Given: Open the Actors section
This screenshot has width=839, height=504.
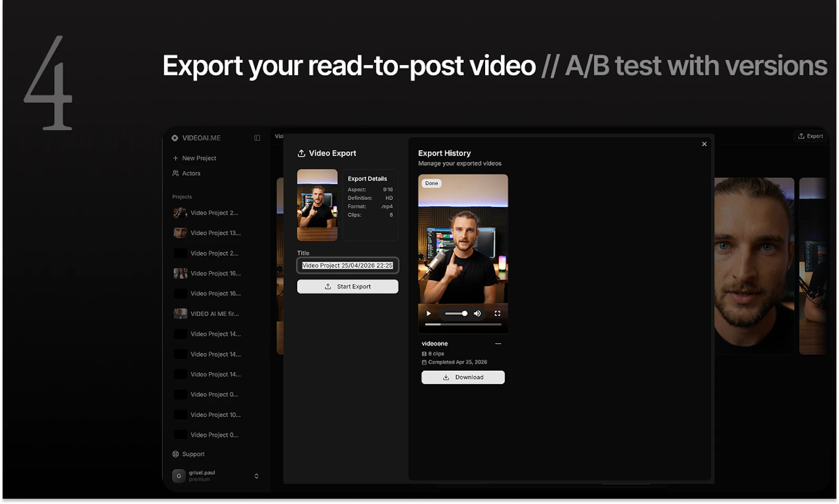Looking at the screenshot, I should [x=190, y=173].
